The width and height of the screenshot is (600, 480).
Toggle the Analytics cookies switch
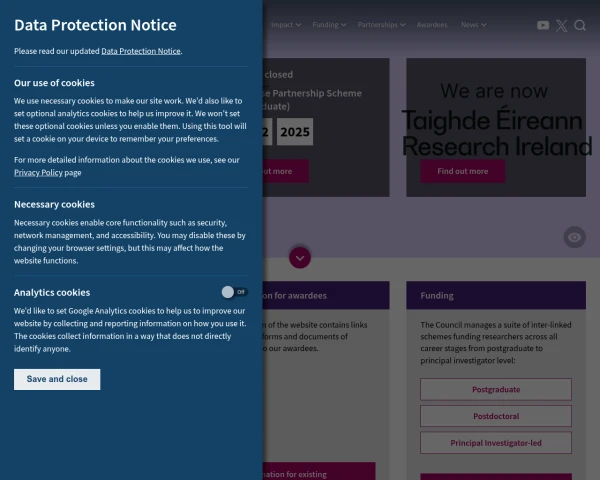(234, 292)
